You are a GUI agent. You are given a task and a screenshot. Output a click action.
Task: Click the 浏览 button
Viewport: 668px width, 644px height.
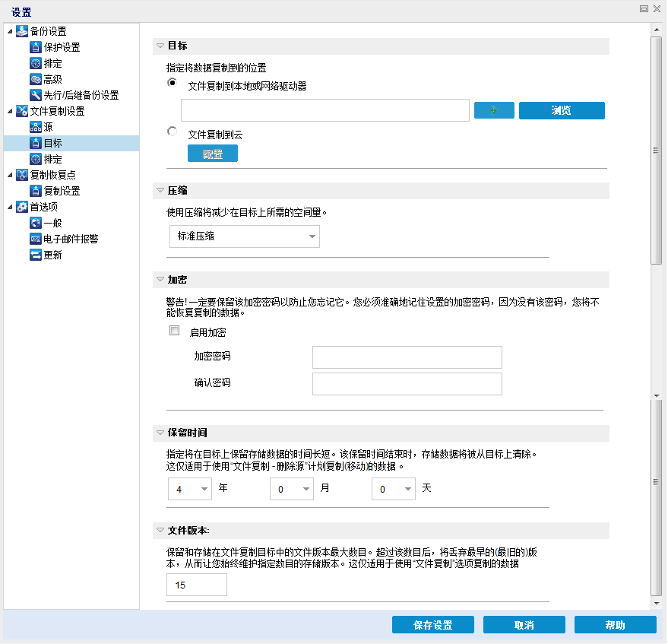tap(561, 110)
